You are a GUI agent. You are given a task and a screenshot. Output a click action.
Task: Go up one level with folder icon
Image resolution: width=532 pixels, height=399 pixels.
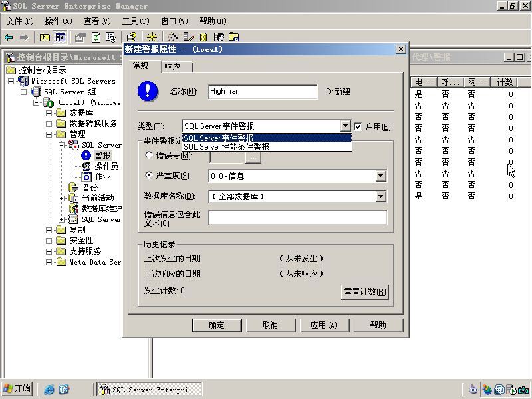pos(45,37)
